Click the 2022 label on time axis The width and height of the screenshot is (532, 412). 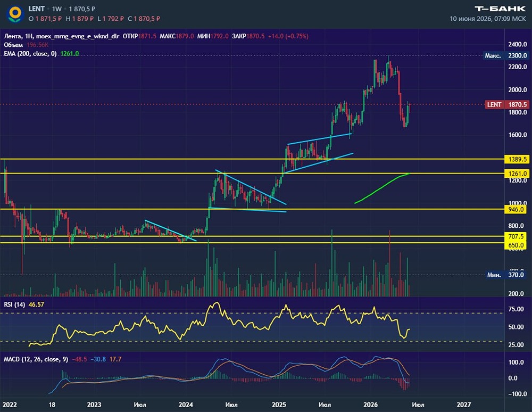coord(10,405)
